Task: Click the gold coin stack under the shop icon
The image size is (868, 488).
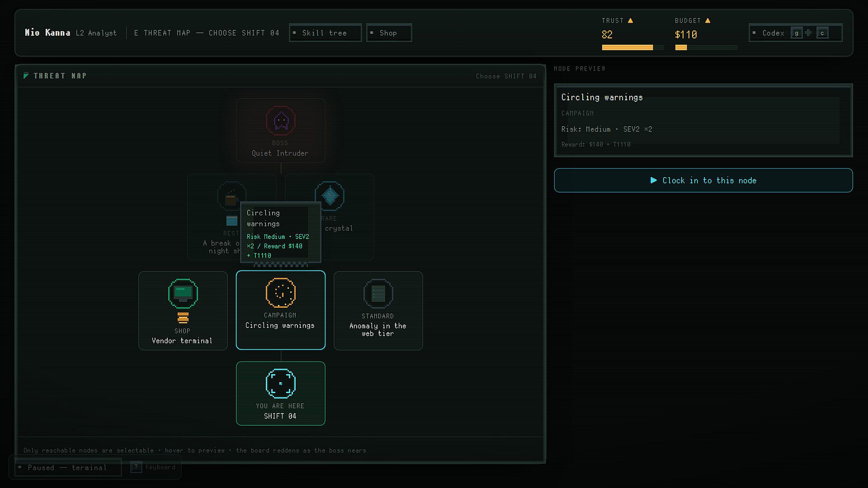Action: [183, 318]
